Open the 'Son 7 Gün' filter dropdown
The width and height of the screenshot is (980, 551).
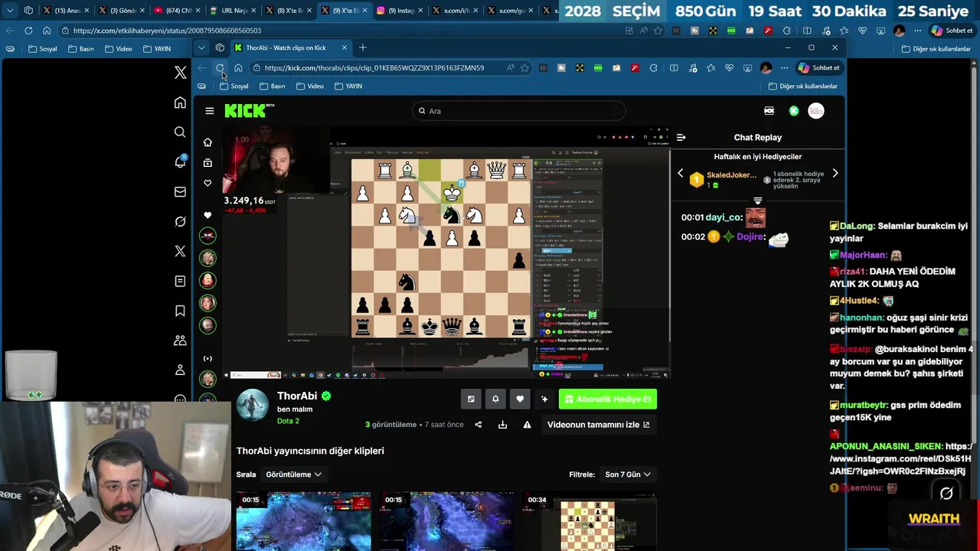pos(628,474)
